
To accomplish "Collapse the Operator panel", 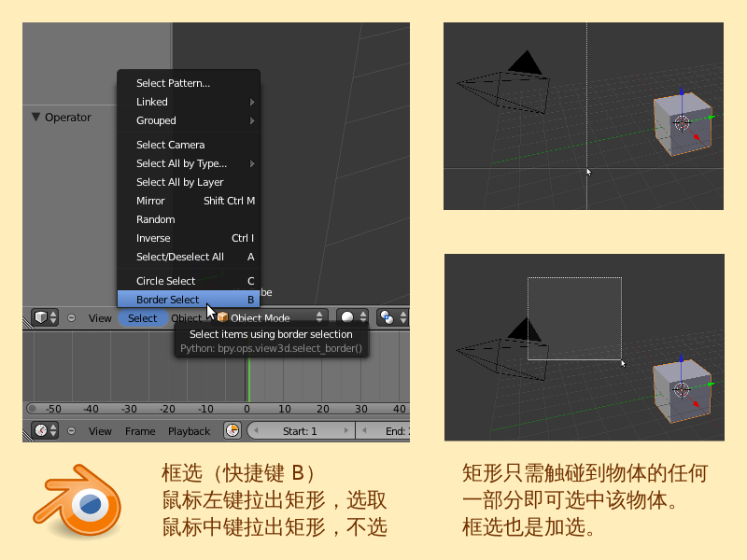I will [x=35, y=118].
